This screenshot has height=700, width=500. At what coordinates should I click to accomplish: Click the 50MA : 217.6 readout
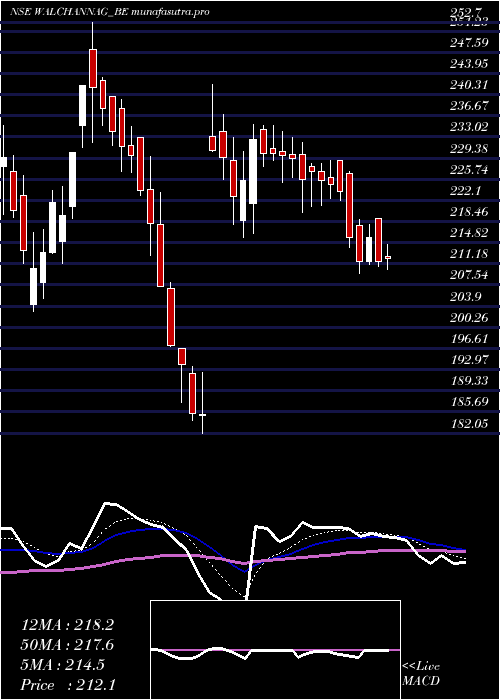click(67, 645)
